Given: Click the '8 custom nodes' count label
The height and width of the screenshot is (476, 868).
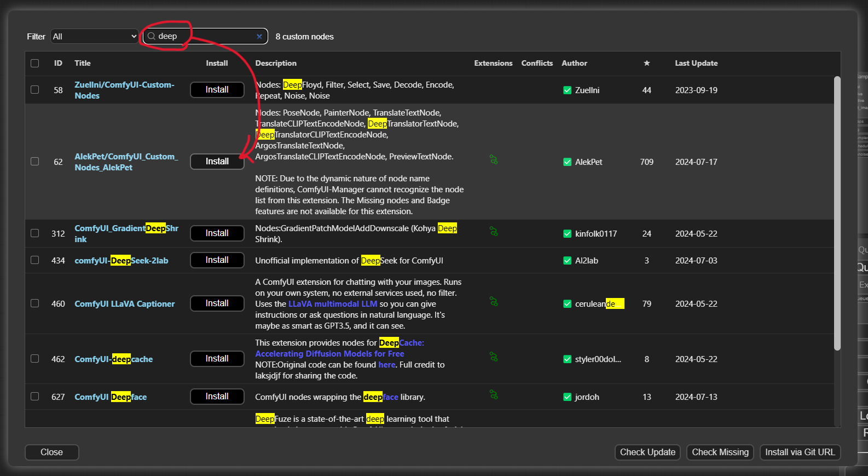Looking at the screenshot, I should pos(304,37).
